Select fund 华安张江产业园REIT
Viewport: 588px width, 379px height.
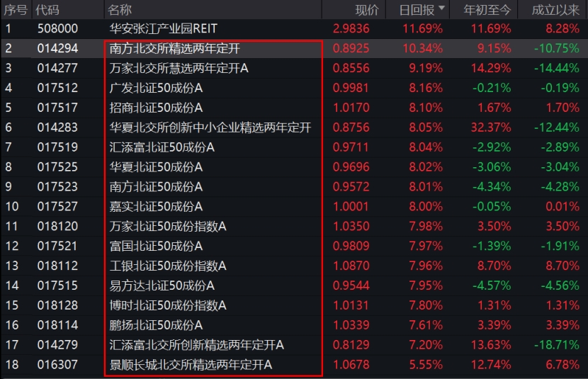[x=164, y=28]
